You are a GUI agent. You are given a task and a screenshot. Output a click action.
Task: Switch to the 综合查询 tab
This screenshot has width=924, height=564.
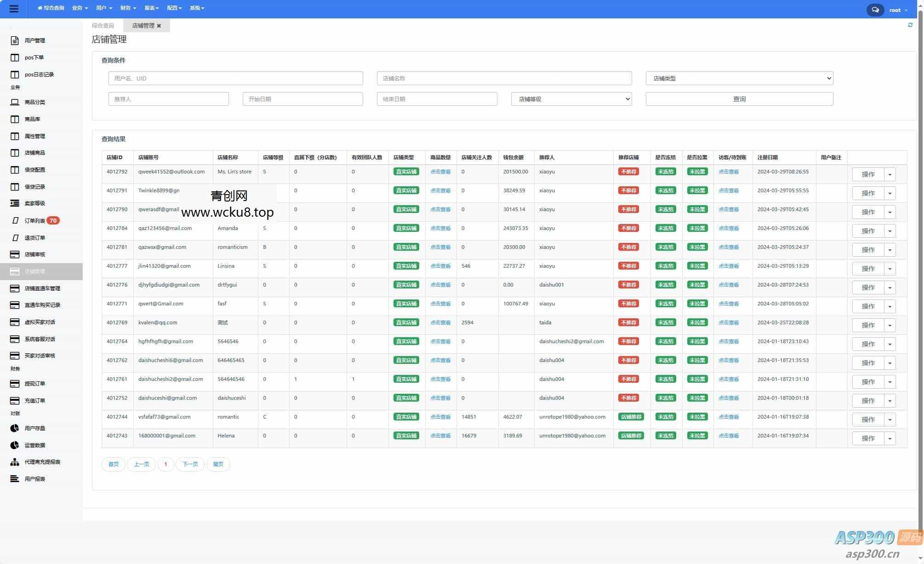103,26
